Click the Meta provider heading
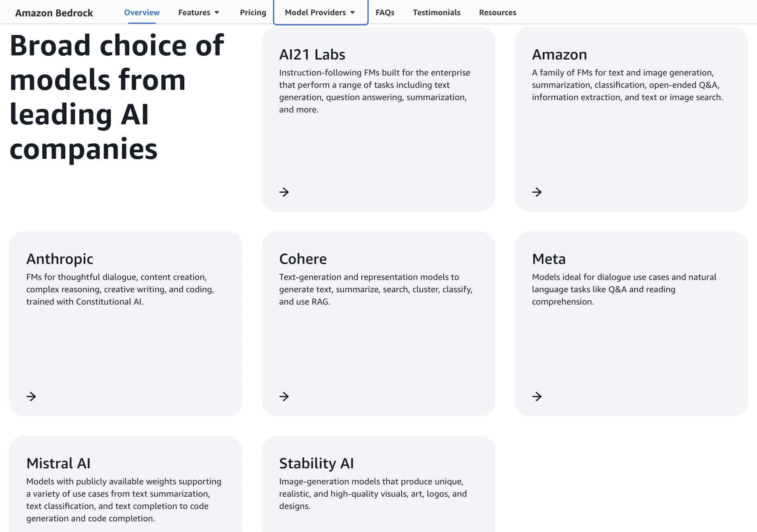The height and width of the screenshot is (532, 757). [549, 259]
